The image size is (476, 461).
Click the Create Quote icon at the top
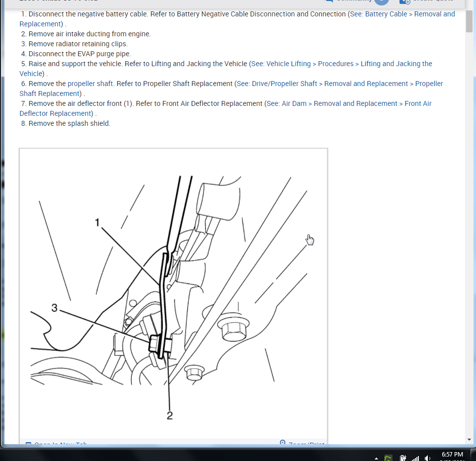[404, 1]
